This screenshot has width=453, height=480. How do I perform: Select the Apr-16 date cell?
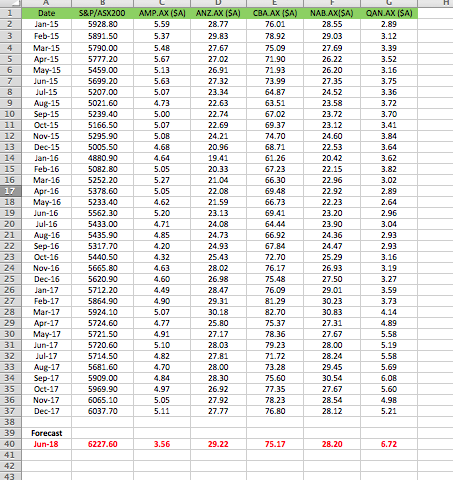46,191
